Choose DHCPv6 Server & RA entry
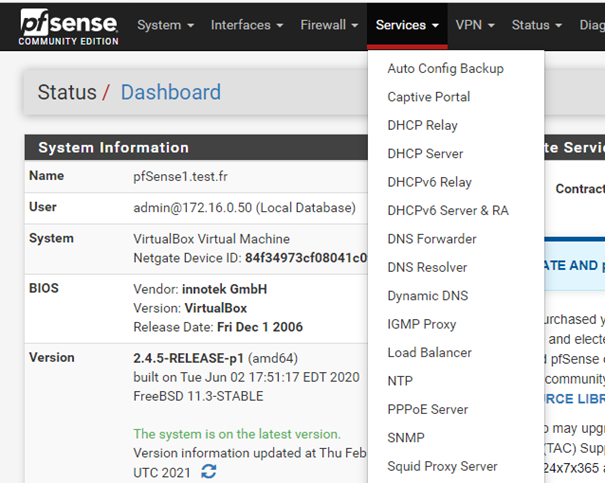Viewport: 605px width, 483px height. 448,211
